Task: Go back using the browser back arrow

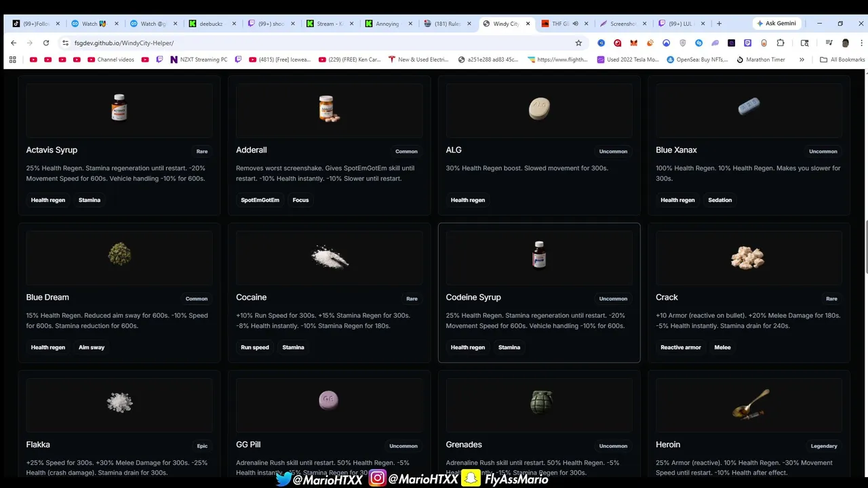Action: point(14,43)
